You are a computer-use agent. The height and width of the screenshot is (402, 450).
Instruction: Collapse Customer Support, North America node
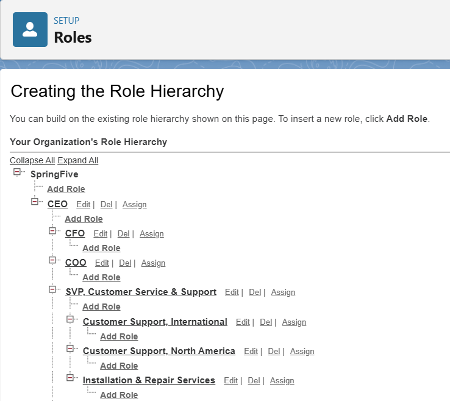70,349
